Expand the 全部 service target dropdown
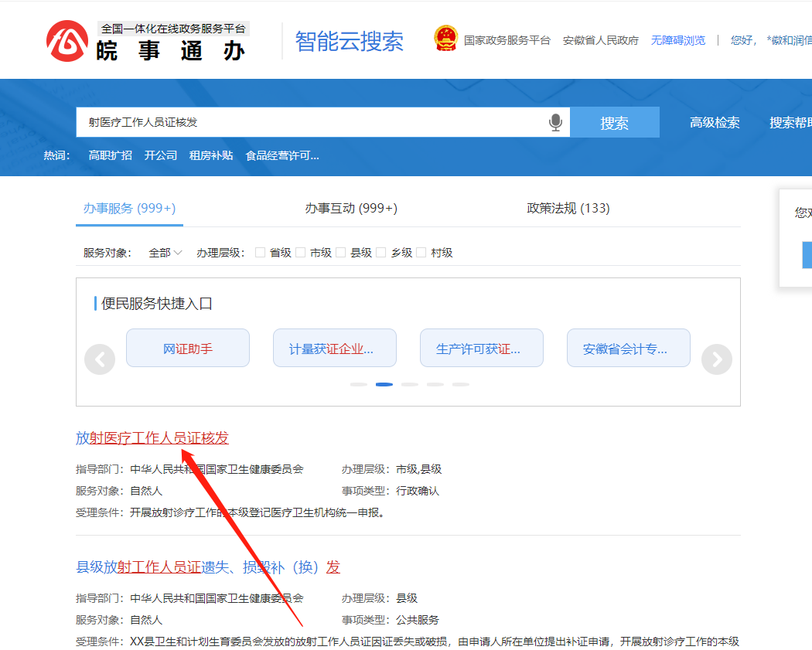This screenshot has height=650, width=812. (165, 253)
